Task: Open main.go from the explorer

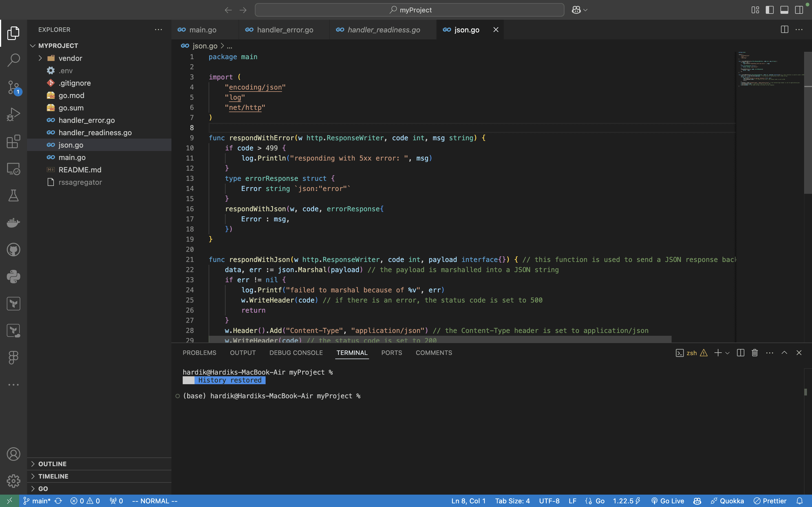Action: (x=72, y=157)
